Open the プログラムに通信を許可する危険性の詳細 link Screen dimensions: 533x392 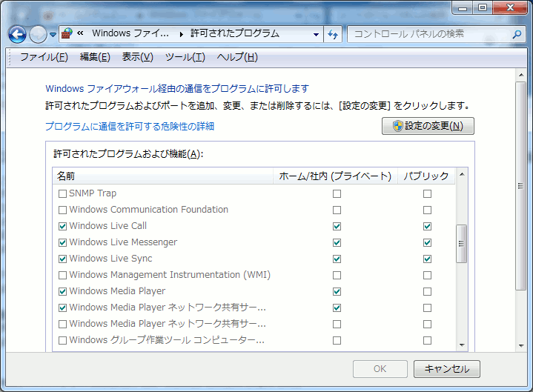coord(130,127)
